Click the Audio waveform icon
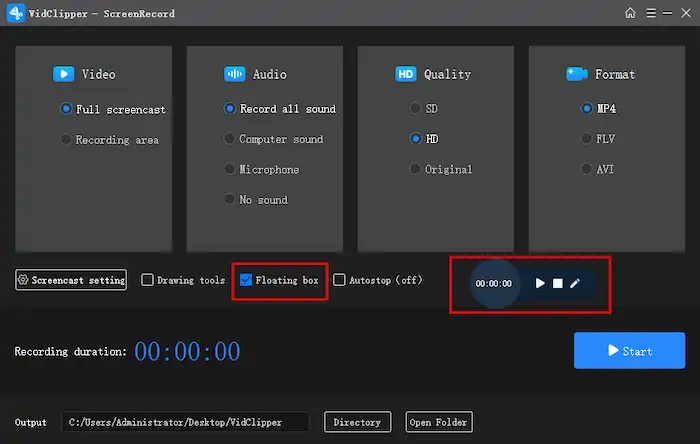Screen dimensions: 700x444 [x=234, y=74]
